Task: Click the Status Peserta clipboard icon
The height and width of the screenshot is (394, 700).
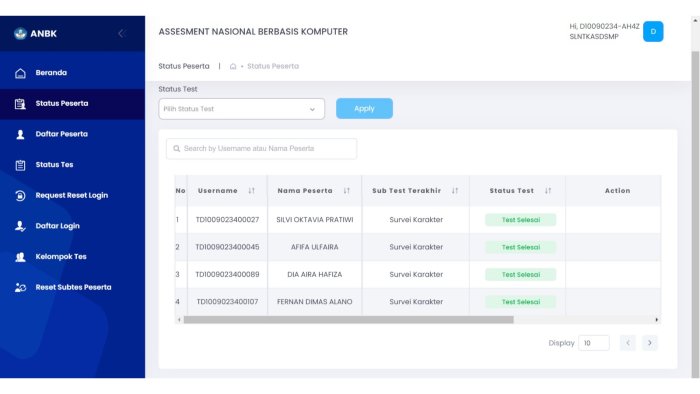Action: click(x=20, y=104)
